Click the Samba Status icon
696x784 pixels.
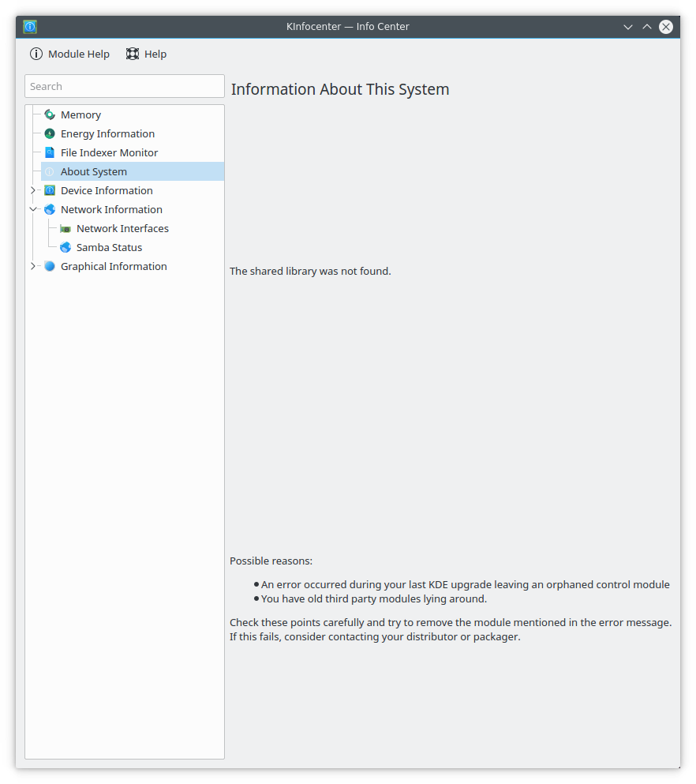point(65,247)
